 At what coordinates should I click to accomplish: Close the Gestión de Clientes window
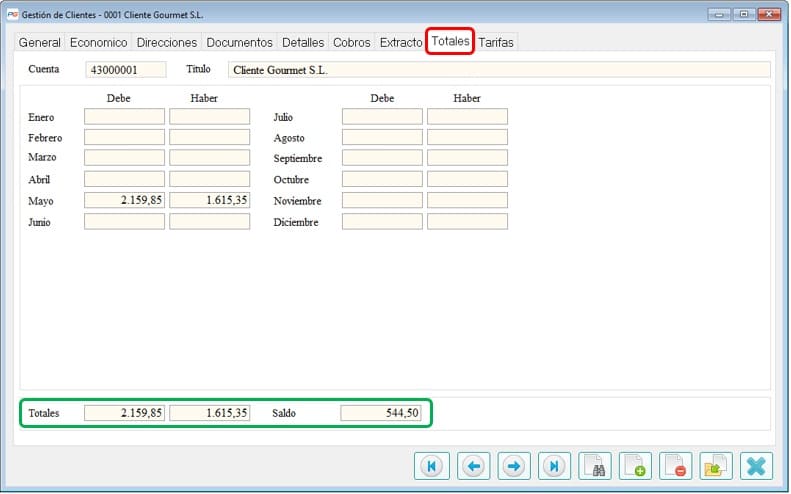point(769,14)
